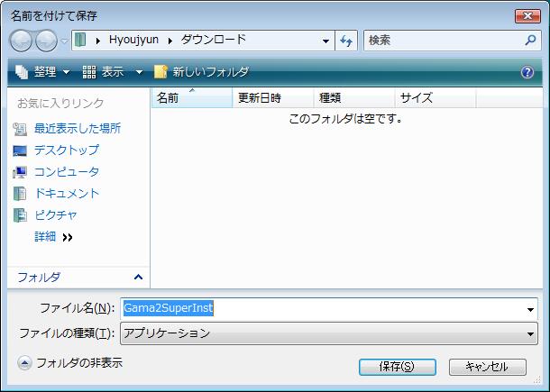
Task: Sort by 更新日時 column header
Action: pos(273,98)
